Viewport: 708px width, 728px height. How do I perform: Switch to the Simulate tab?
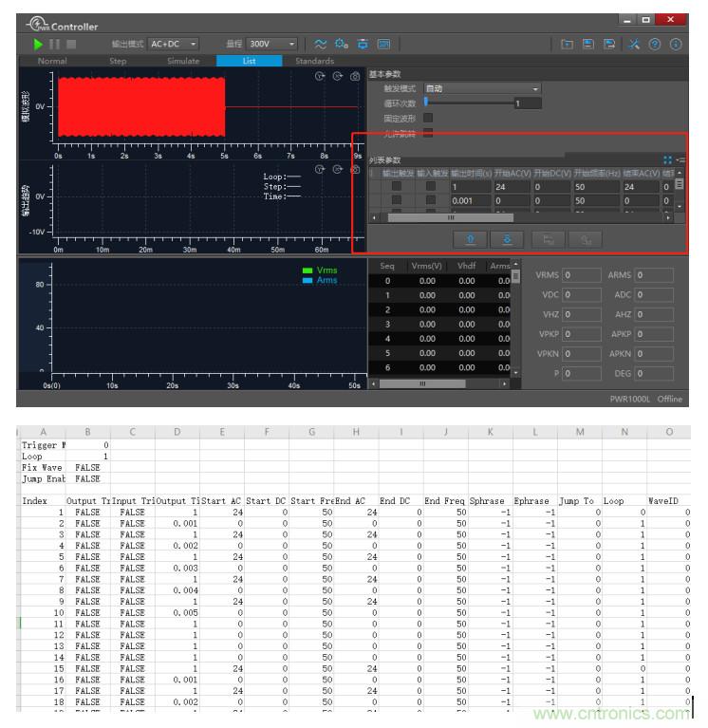183,61
